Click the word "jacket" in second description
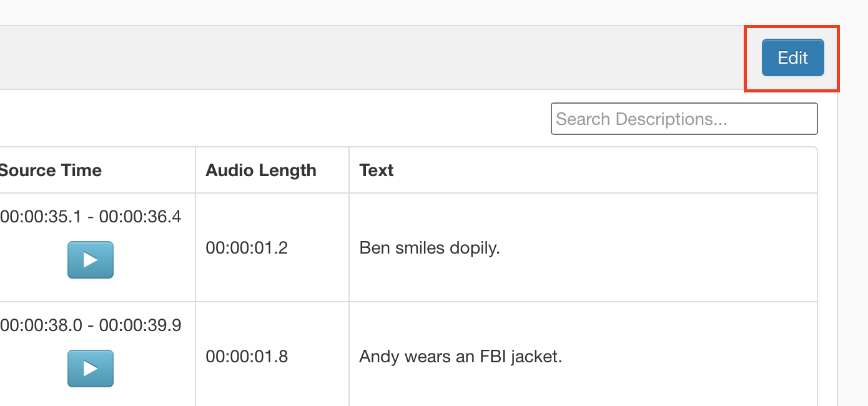 click(536, 357)
